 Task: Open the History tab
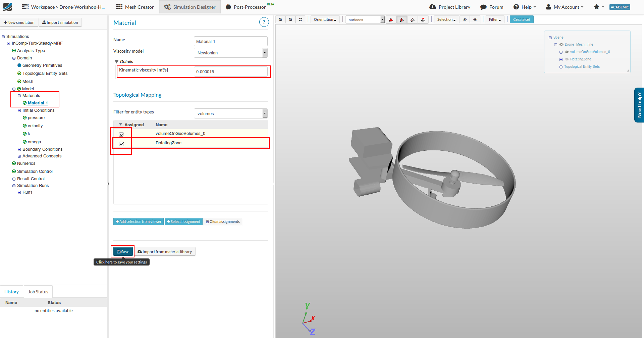(x=11, y=292)
